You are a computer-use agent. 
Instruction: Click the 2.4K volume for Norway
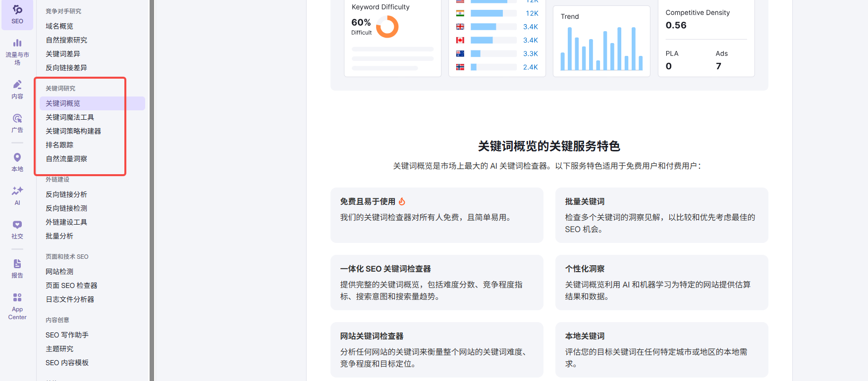531,67
